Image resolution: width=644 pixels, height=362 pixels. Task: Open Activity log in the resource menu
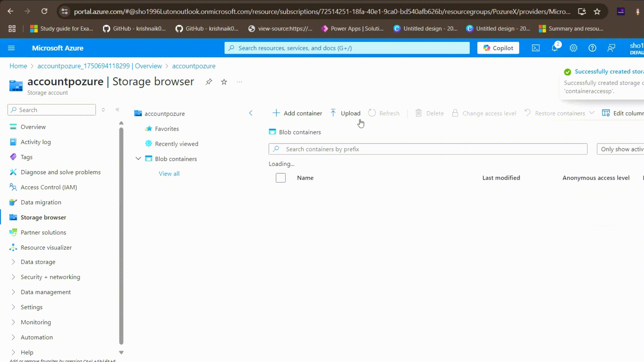pos(36,142)
